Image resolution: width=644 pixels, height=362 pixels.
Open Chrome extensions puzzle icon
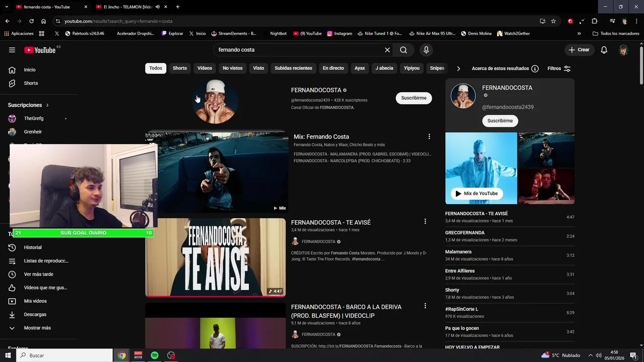click(594, 21)
